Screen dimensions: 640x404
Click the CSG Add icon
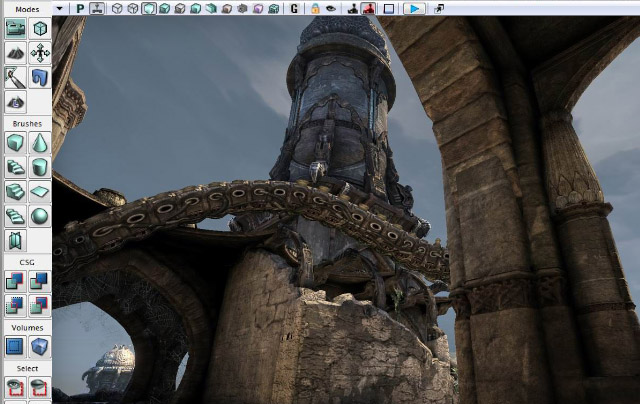[x=16, y=281]
